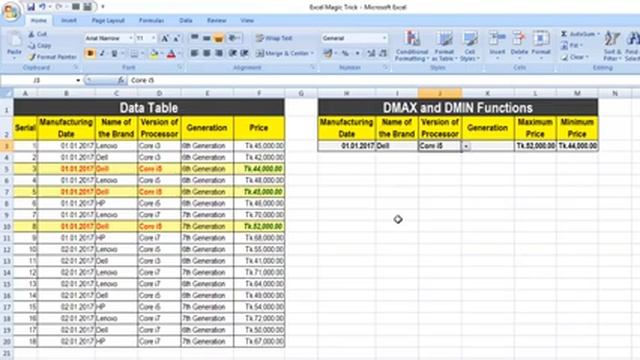Open the View tab
Screen dimensions: 640x360
(247, 20)
